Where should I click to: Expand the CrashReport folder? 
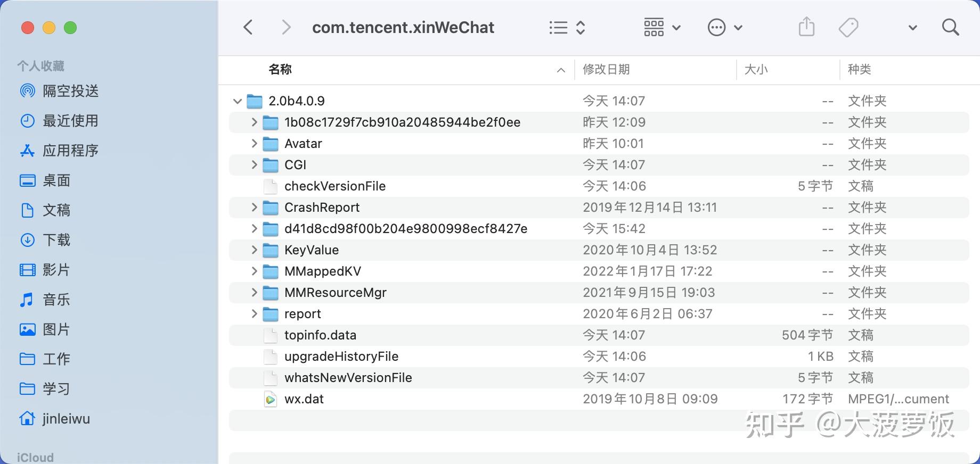pos(255,208)
